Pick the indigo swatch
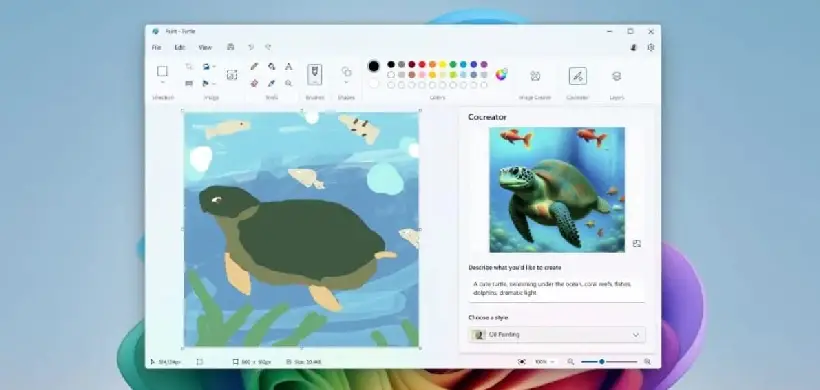Image resolution: width=820 pixels, height=390 pixels. tap(474, 64)
